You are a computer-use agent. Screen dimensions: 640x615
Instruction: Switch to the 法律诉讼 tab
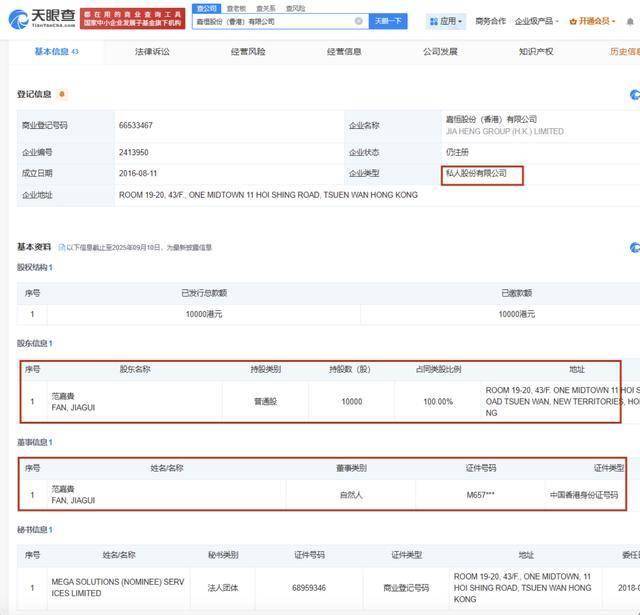point(152,52)
